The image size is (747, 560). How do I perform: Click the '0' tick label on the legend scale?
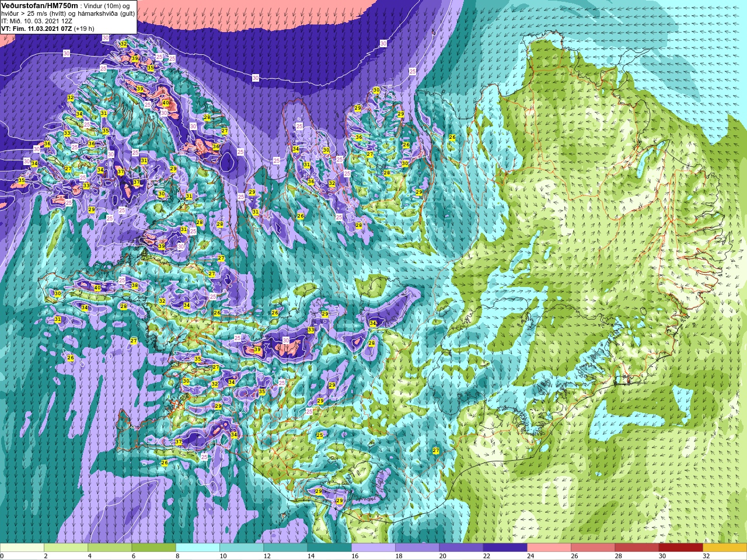coord(2,556)
